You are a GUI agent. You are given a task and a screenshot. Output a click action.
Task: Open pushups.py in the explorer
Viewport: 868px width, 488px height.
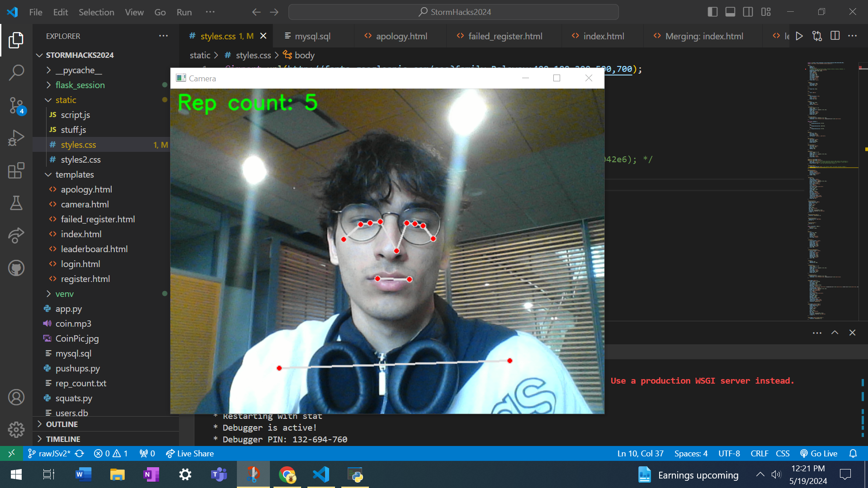point(77,368)
